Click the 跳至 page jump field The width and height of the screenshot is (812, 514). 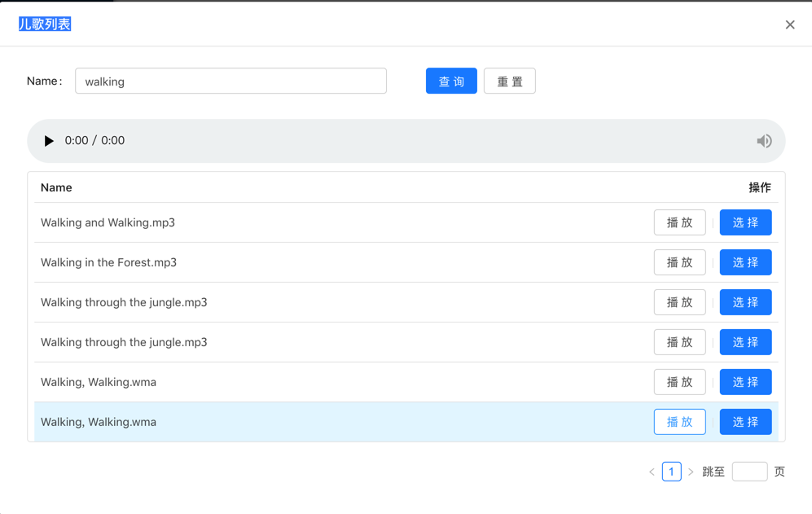pyautogui.click(x=749, y=472)
